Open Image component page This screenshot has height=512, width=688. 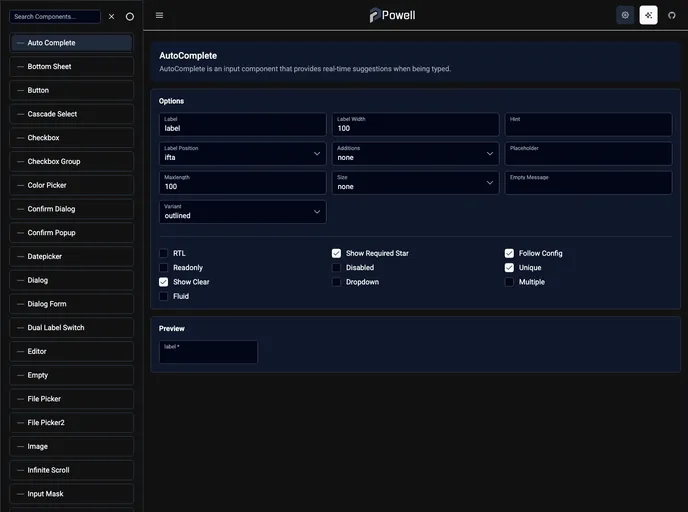[x=72, y=446]
